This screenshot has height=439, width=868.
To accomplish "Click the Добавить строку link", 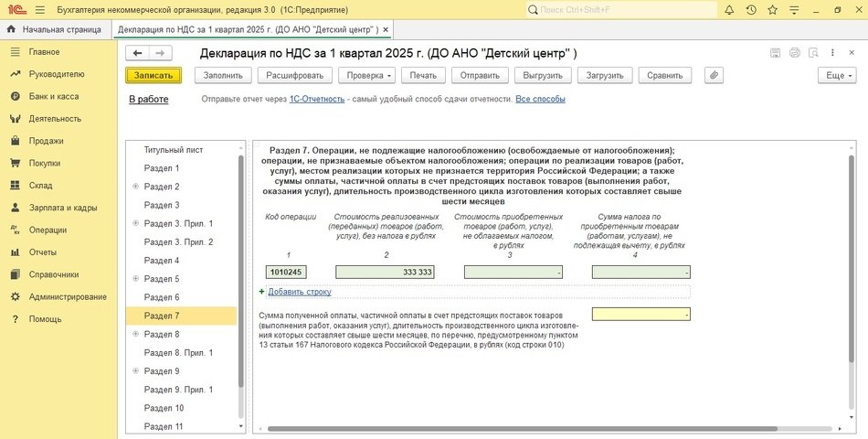I will (299, 292).
